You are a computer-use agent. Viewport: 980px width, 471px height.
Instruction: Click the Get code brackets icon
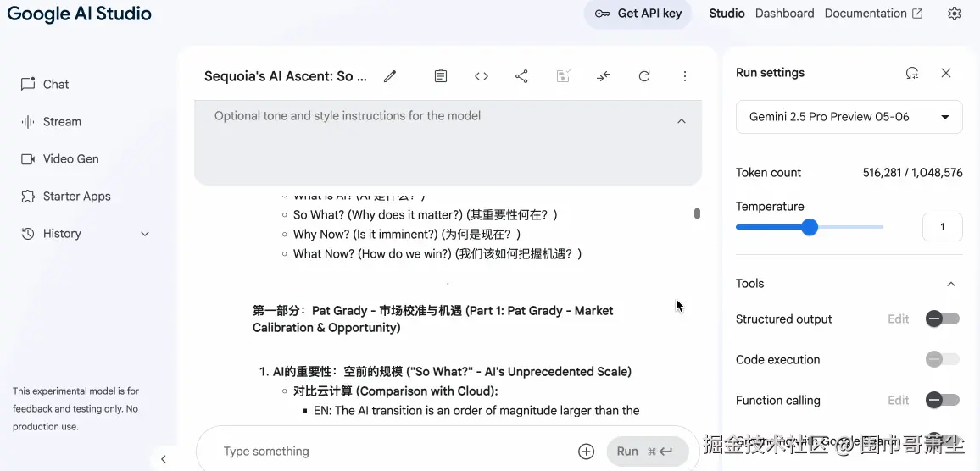[x=482, y=76]
